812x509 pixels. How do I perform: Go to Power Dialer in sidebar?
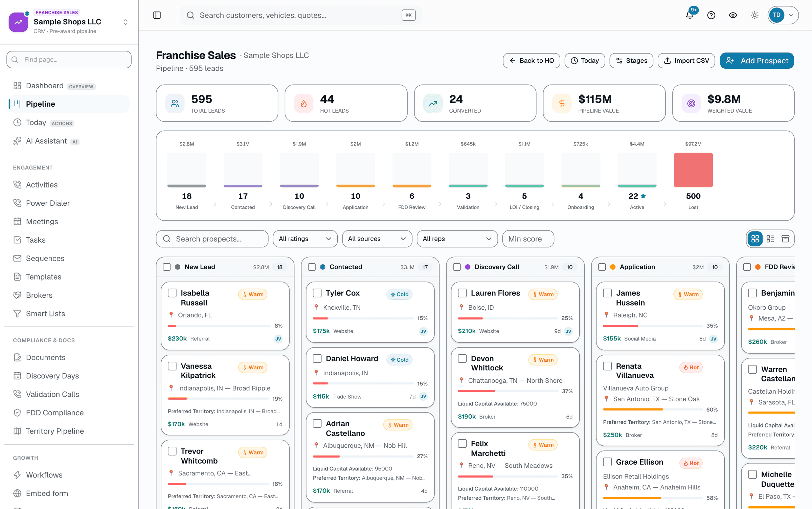coord(69,203)
